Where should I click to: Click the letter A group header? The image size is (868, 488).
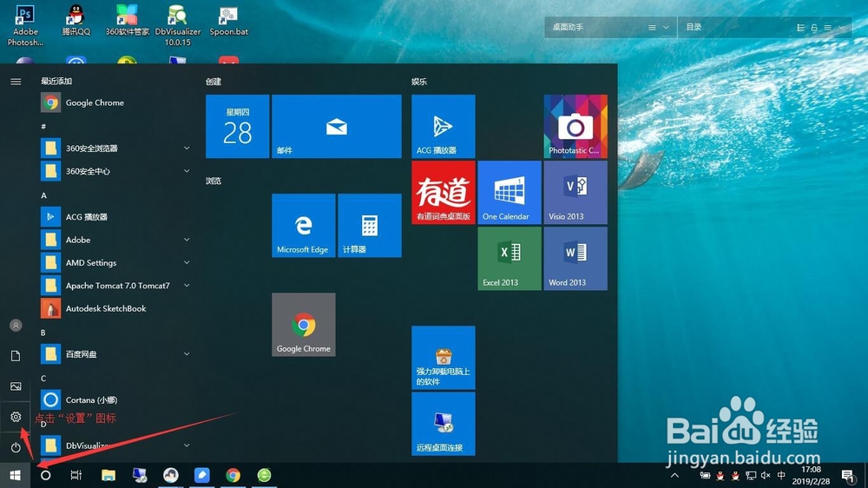43,195
